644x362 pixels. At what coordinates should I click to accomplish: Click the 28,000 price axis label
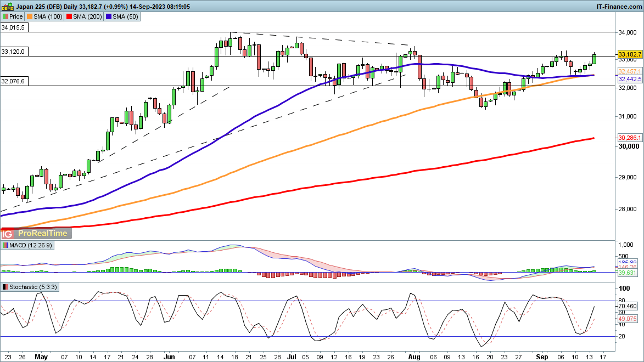point(628,210)
